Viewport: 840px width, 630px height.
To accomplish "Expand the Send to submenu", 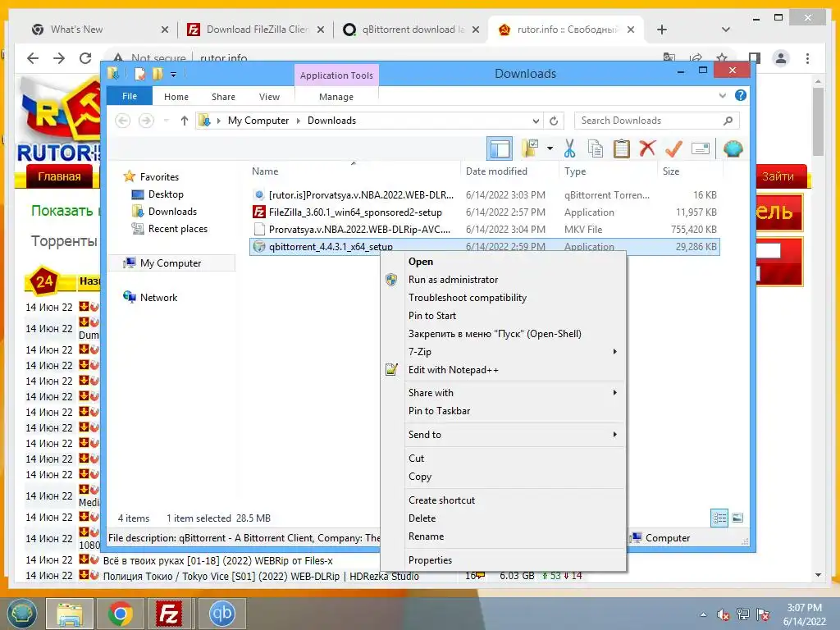I will point(504,435).
